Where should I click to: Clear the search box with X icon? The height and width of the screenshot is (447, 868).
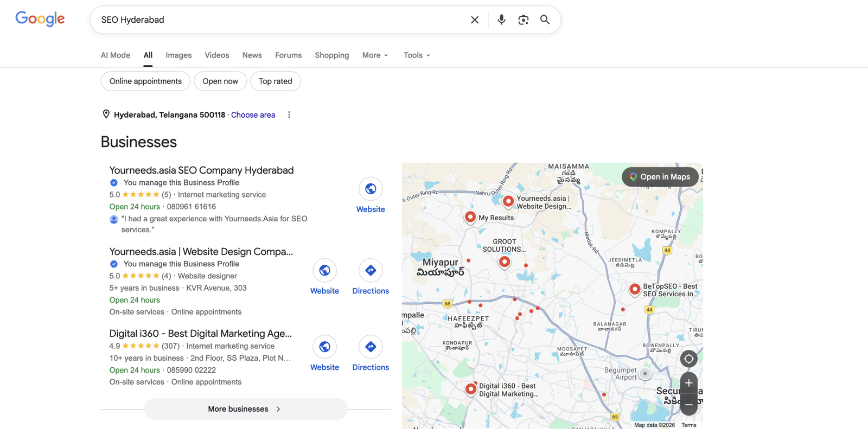475,20
